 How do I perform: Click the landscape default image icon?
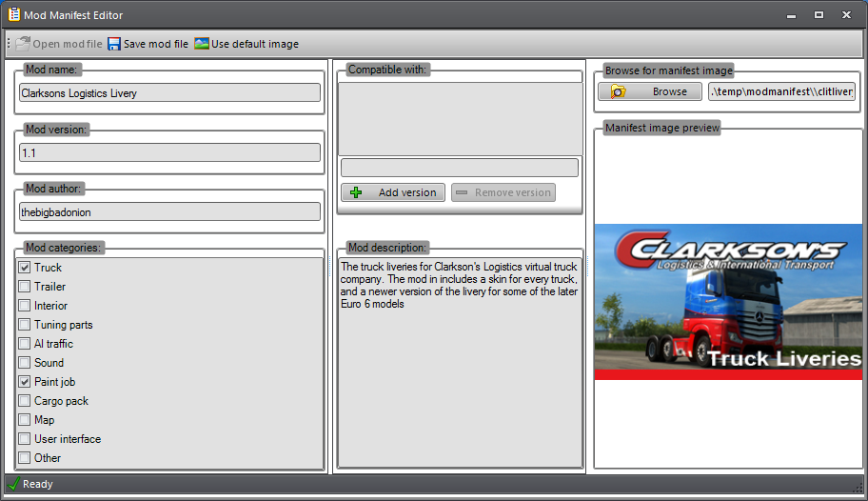(x=202, y=44)
